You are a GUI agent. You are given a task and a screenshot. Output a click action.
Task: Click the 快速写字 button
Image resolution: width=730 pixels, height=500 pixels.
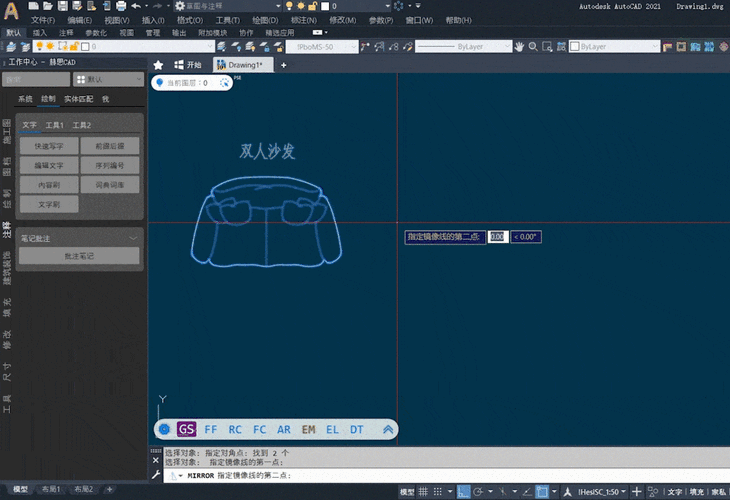pos(49,146)
